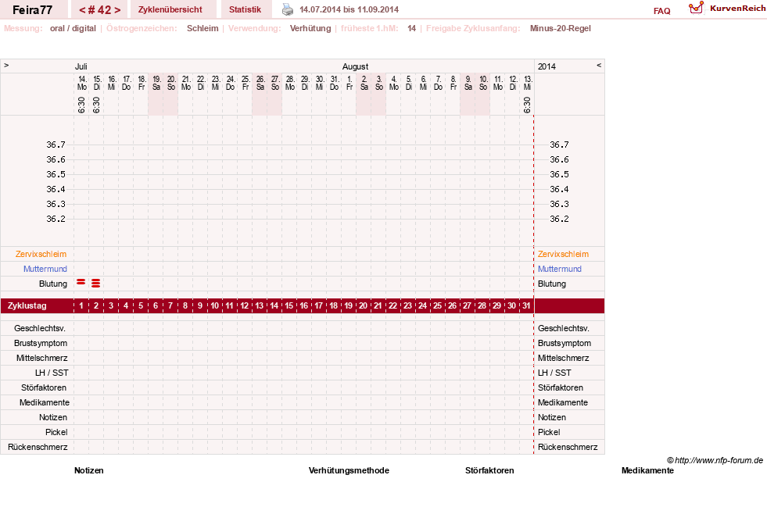Click the right Muttermund label

(x=560, y=269)
